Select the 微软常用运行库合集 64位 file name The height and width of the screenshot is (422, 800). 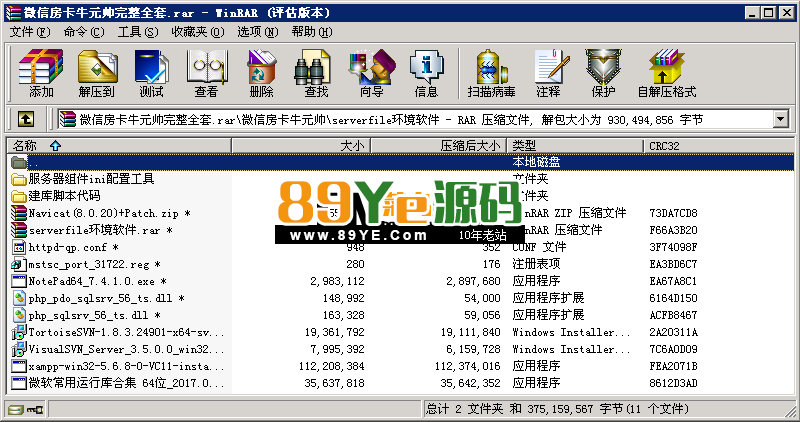tap(127, 383)
